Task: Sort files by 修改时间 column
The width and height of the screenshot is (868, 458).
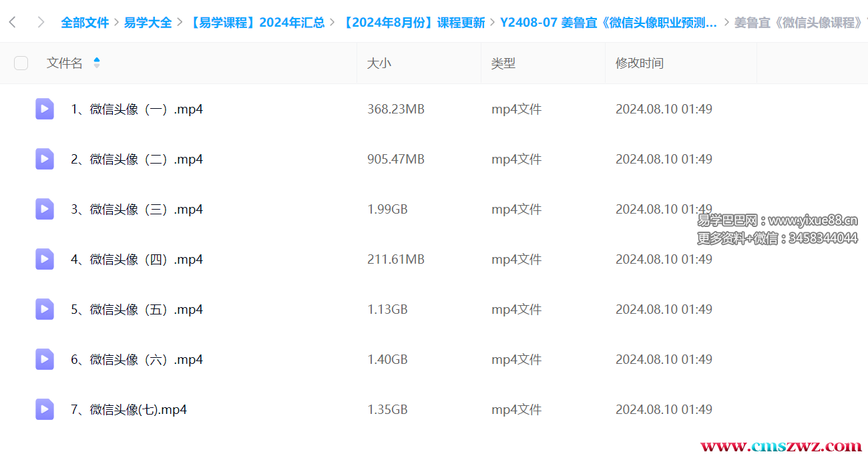Action: click(x=639, y=63)
